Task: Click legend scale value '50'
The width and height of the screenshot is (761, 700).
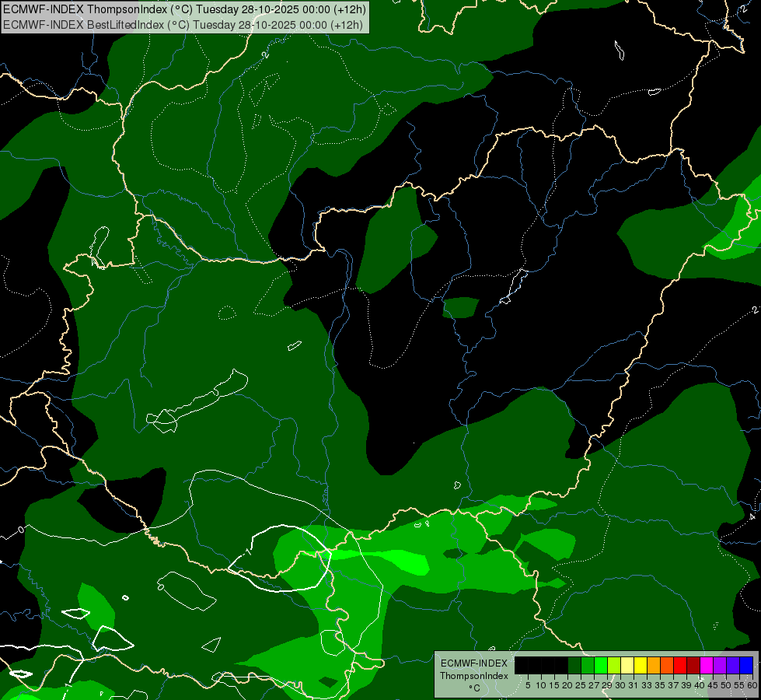Action: pyautogui.click(x=727, y=685)
